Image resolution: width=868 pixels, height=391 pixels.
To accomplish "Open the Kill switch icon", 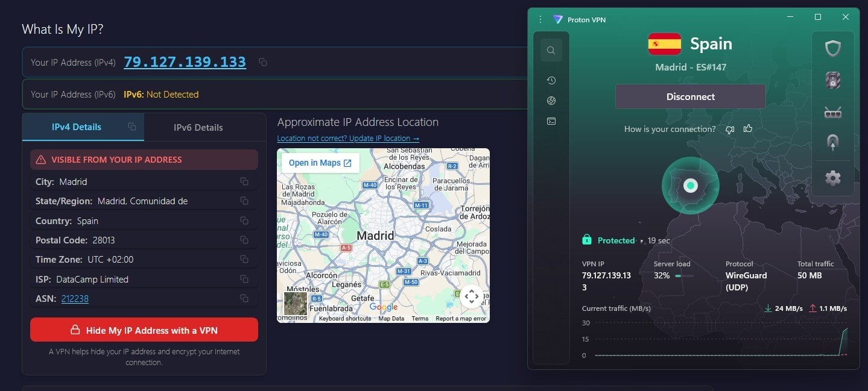I will tap(833, 80).
